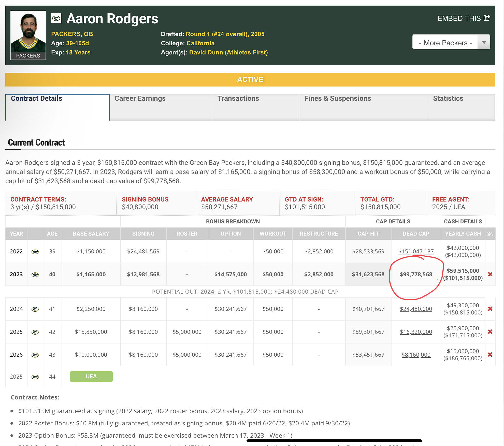This screenshot has width=504, height=446.
Task: Click 2024 dead cap $24,480,000 link
Action: [x=416, y=309]
